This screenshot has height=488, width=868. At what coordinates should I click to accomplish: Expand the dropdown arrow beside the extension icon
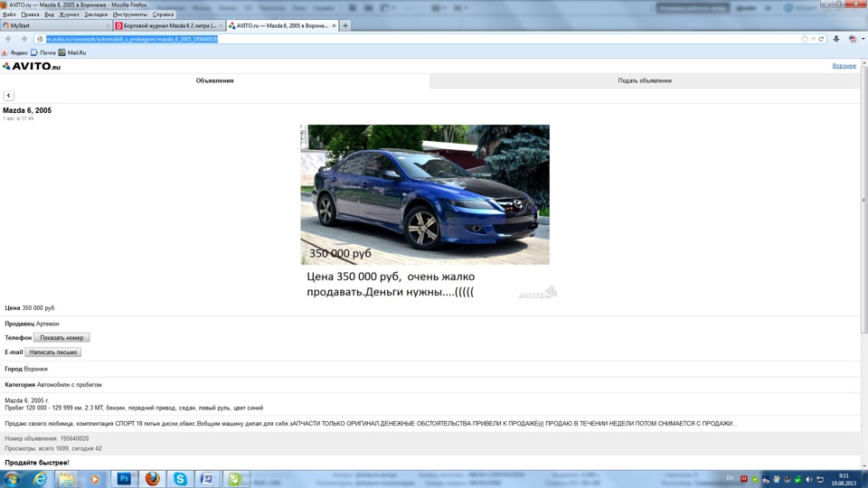click(863, 39)
